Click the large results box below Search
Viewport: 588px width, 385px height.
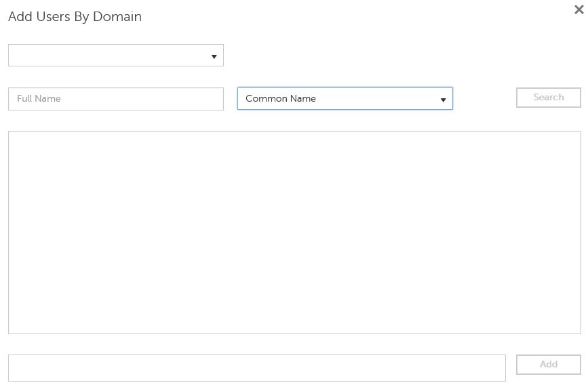(294, 232)
